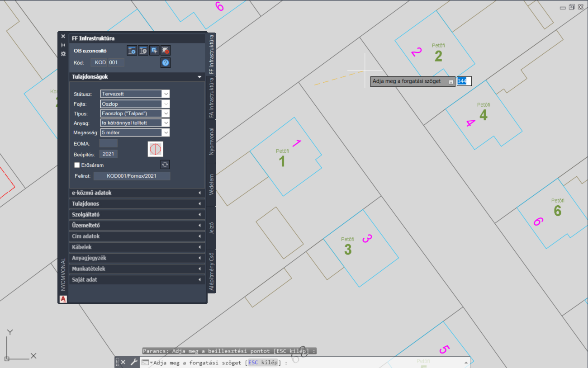Click the green Petőfi 3 parcel label
Viewport: 588px width, 368px height.
347,246
